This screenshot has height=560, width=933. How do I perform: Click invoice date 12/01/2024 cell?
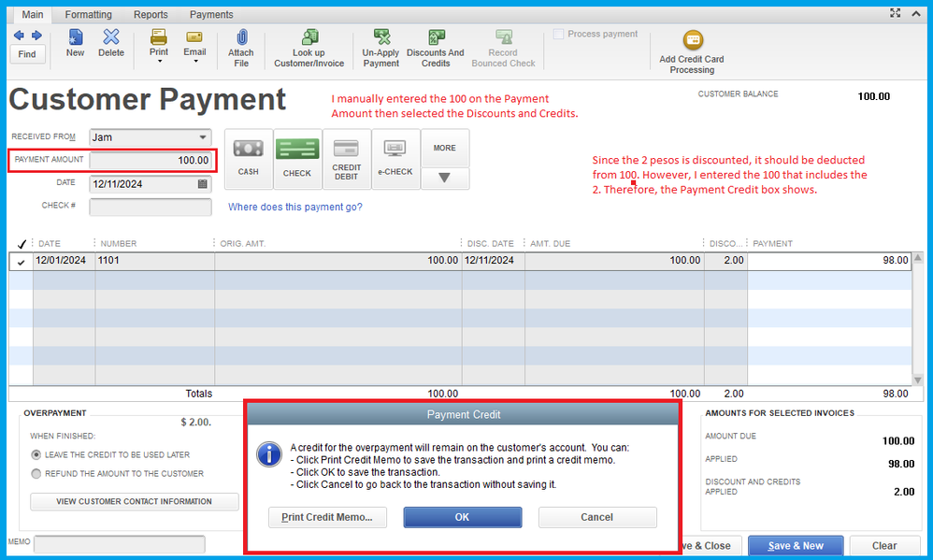[65, 262]
